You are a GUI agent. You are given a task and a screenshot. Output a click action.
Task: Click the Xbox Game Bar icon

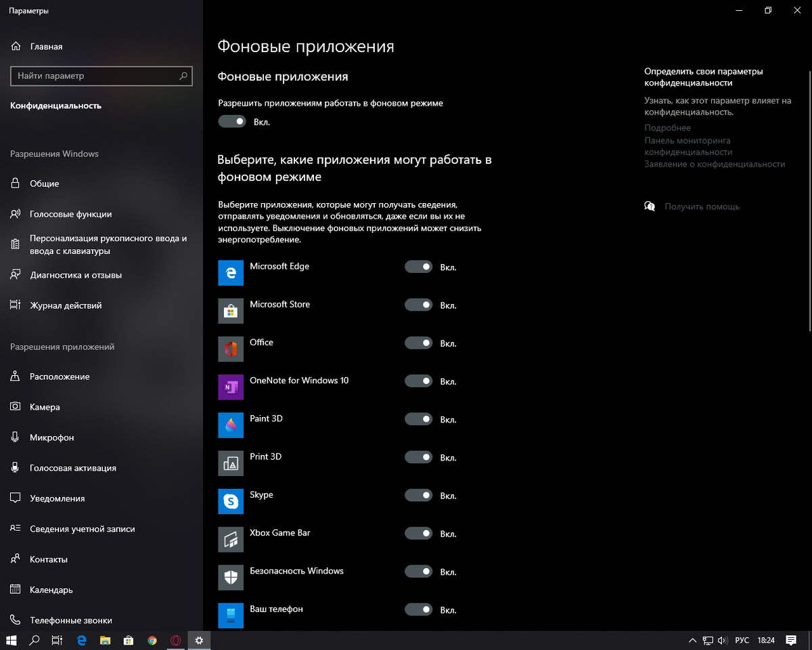[231, 539]
